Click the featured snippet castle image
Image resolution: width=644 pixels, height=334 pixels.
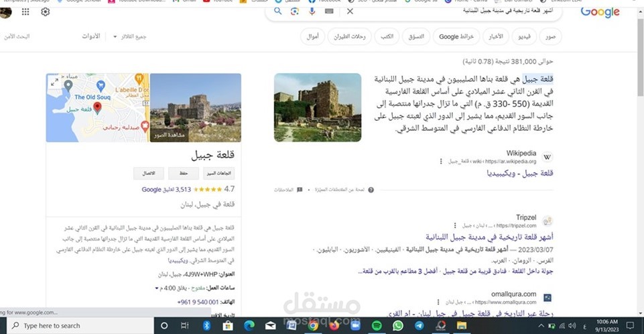pos(318,107)
